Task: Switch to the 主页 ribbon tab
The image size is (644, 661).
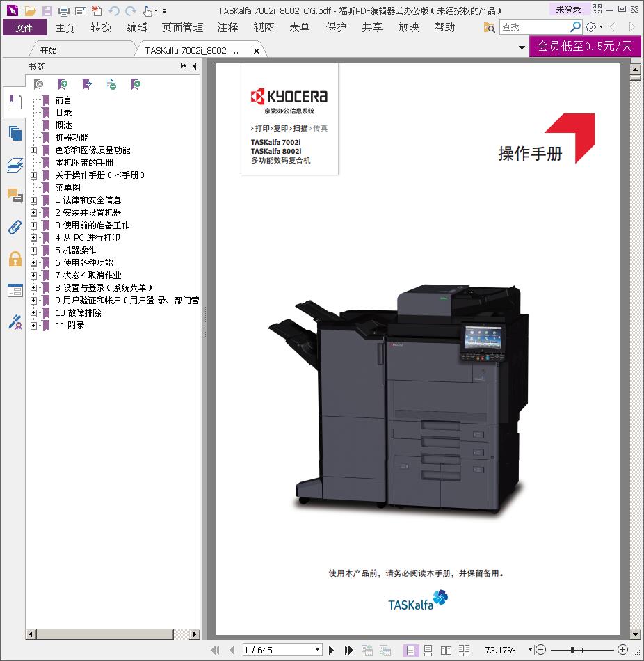Action: [65, 28]
